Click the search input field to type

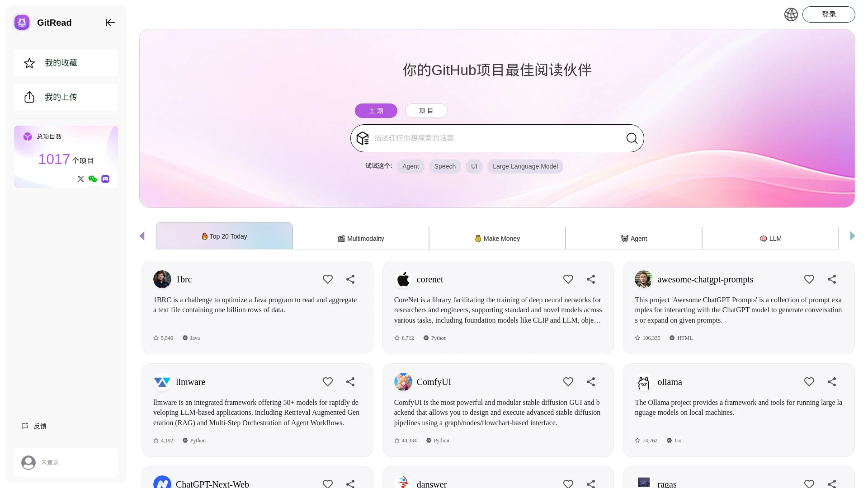click(496, 138)
